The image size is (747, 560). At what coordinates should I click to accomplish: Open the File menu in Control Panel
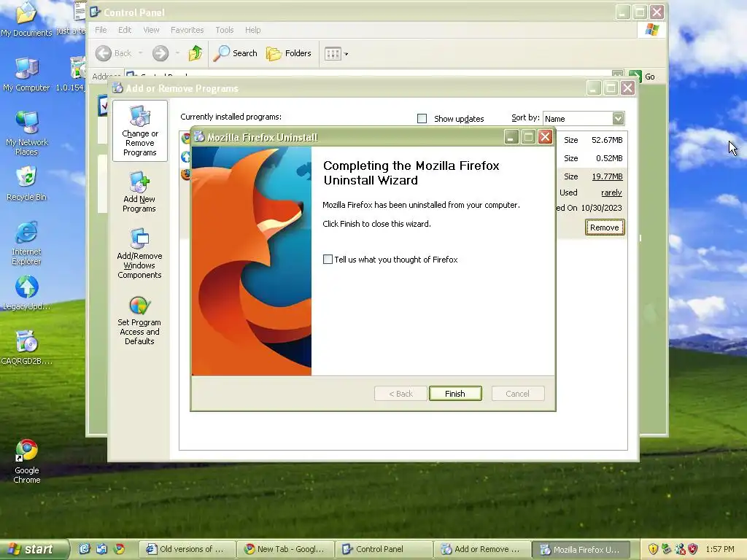pos(101,29)
